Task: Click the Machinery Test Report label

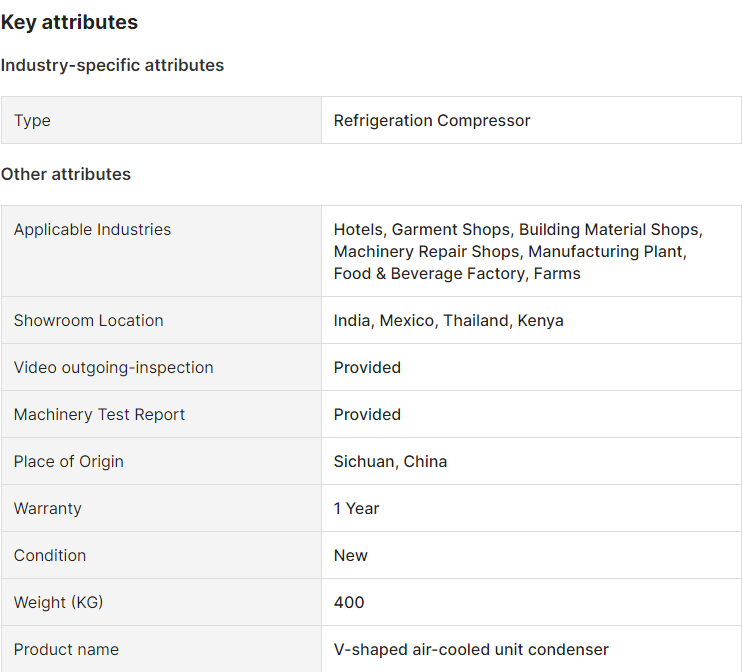Action: click(x=99, y=414)
